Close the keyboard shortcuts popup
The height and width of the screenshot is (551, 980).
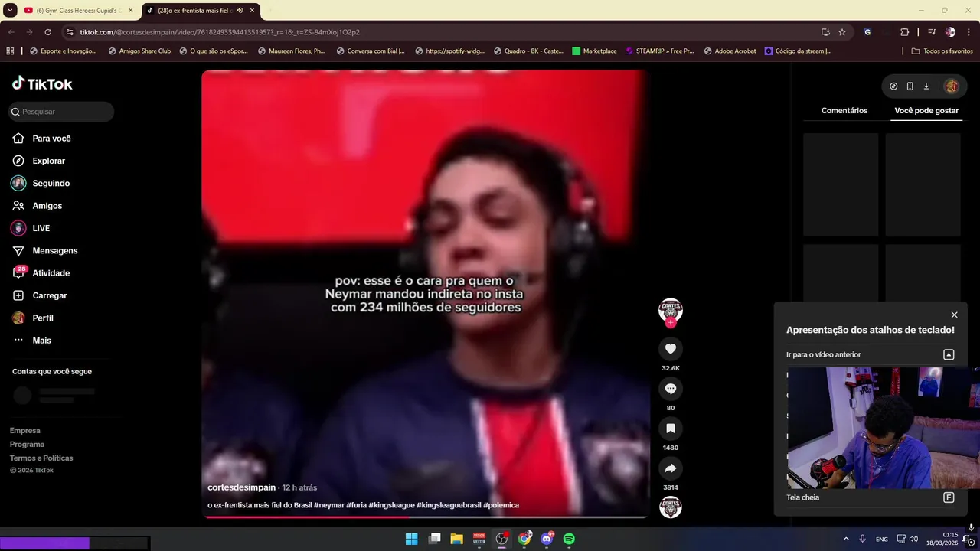tap(954, 315)
